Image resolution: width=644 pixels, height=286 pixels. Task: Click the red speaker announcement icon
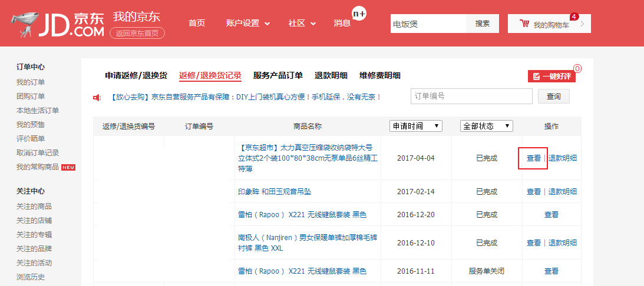point(97,98)
